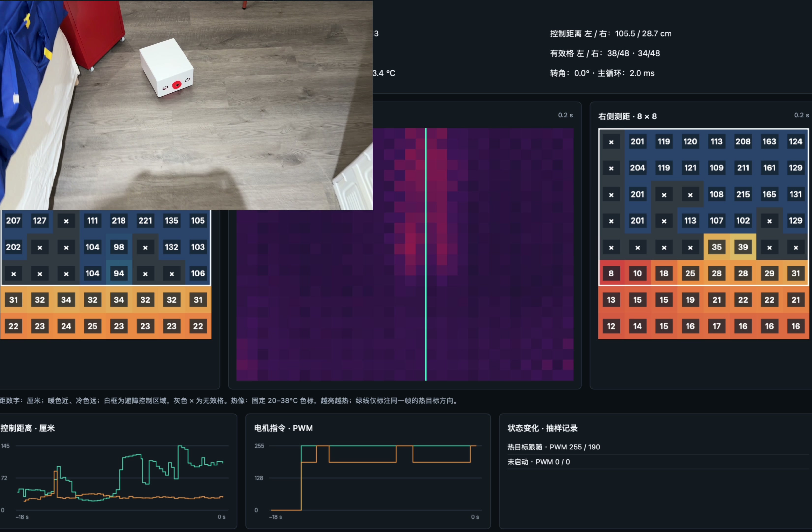
Task: Select cell 207 in the left ranging grid
Action: pos(13,221)
